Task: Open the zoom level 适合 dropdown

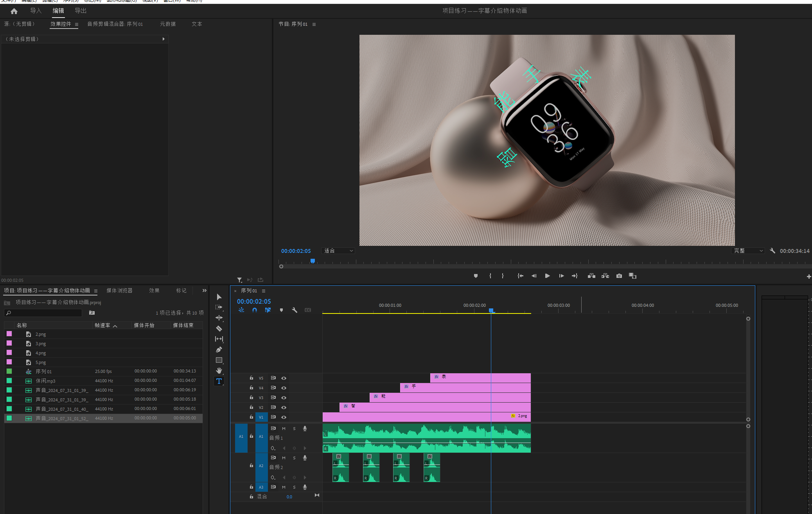Action: 338,251
